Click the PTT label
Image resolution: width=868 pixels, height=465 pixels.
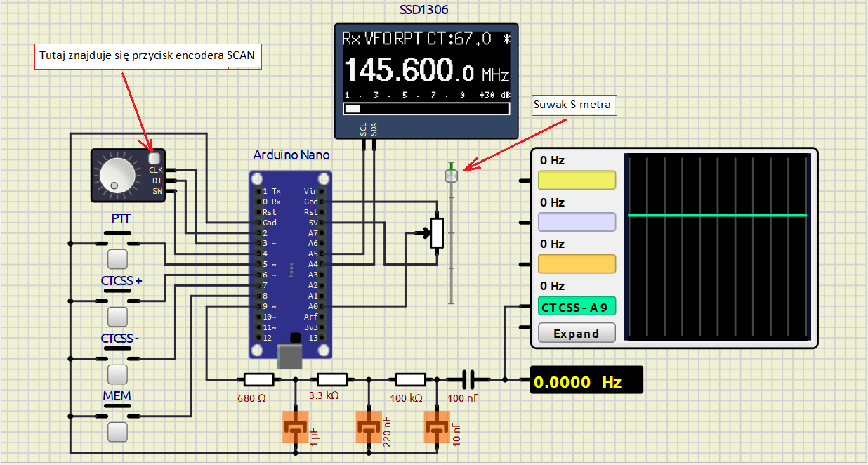pyautogui.click(x=120, y=219)
